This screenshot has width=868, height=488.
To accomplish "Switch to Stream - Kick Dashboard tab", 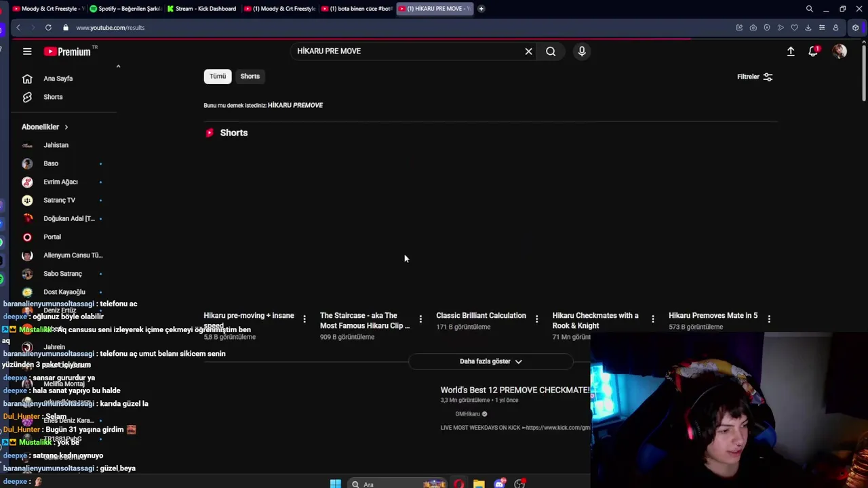I will tap(202, 9).
